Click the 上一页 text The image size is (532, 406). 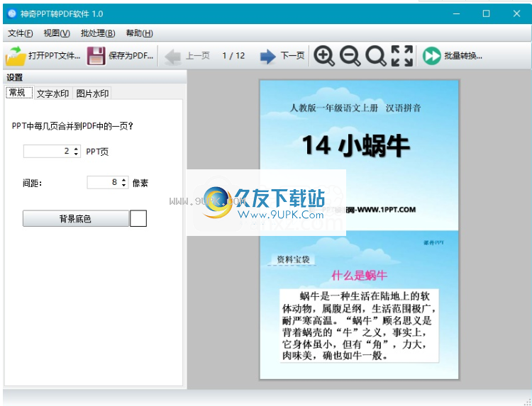pos(197,56)
